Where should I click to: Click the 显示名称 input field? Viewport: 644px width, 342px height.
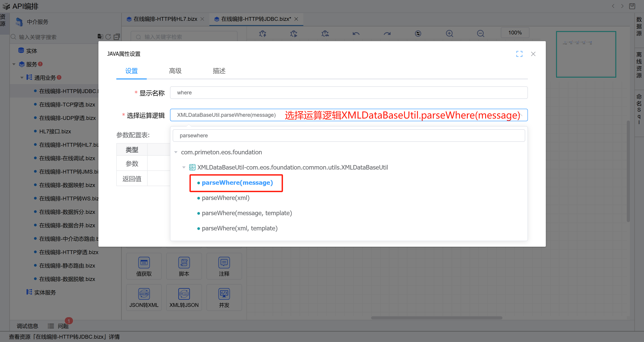pyautogui.click(x=349, y=93)
